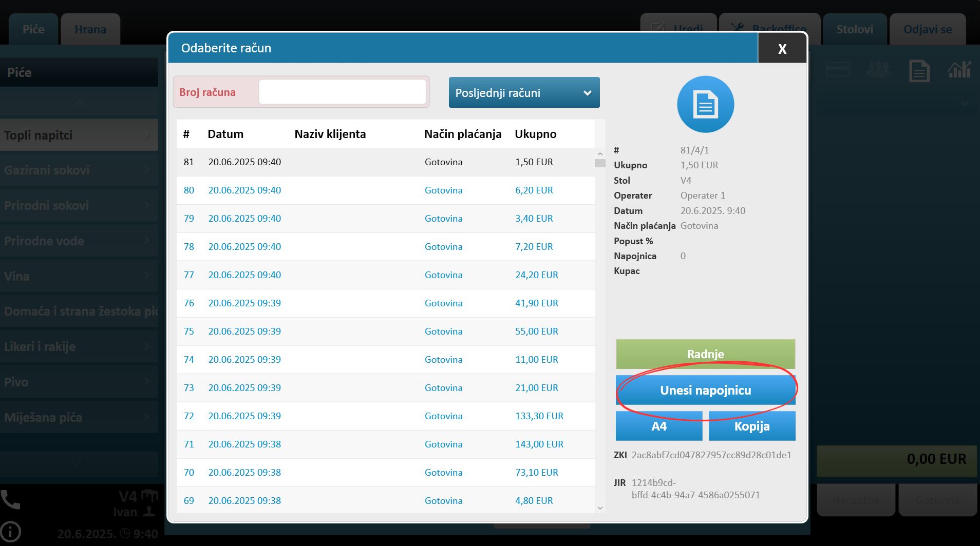The width and height of the screenshot is (980, 546).
Task: Click the Broj računa input field
Action: 342,92
